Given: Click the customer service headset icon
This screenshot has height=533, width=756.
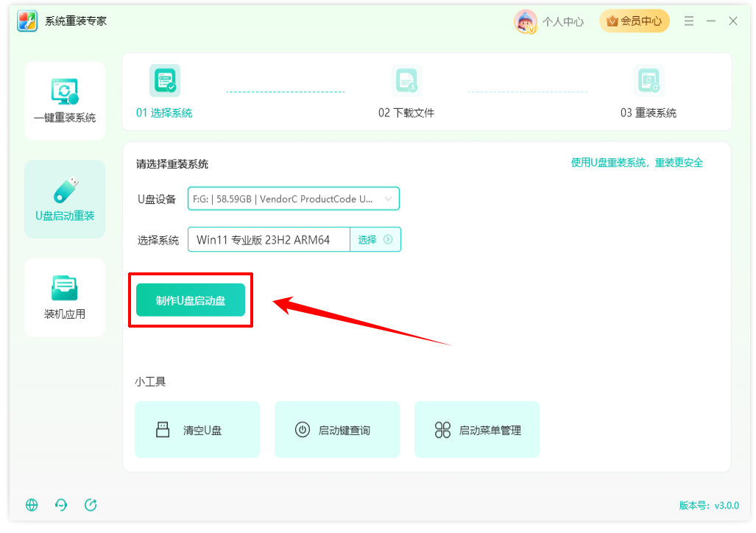Looking at the screenshot, I should pos(61,505).
